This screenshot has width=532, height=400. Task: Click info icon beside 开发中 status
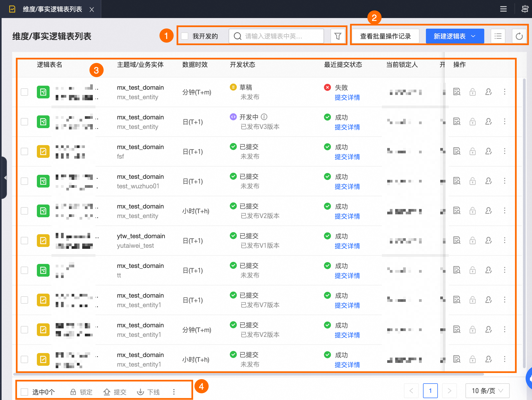tap(264, 117)
